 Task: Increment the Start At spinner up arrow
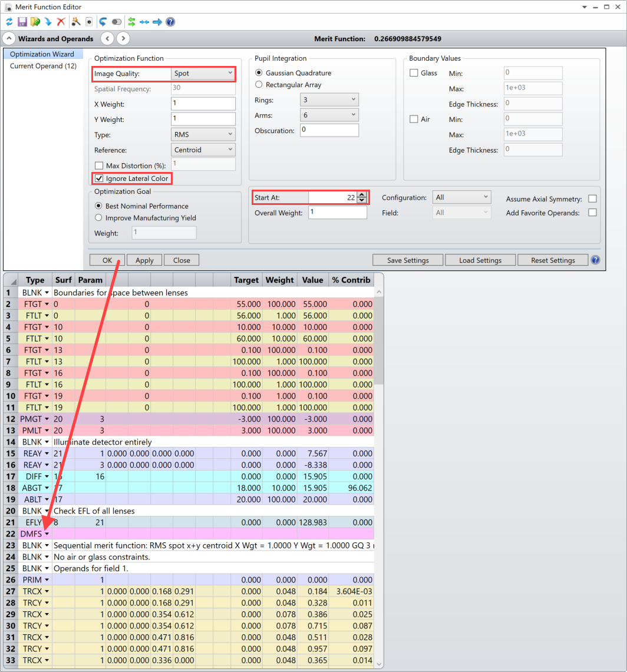coord(362,194)
